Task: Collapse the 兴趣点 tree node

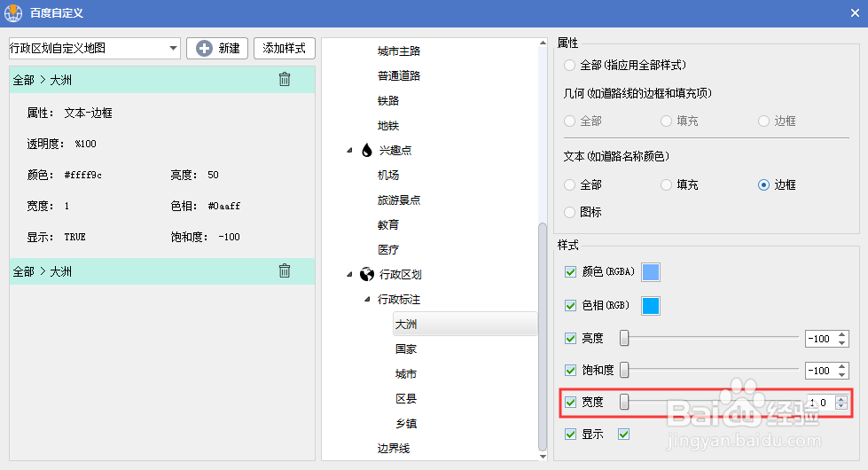Action: pos(349,150)
